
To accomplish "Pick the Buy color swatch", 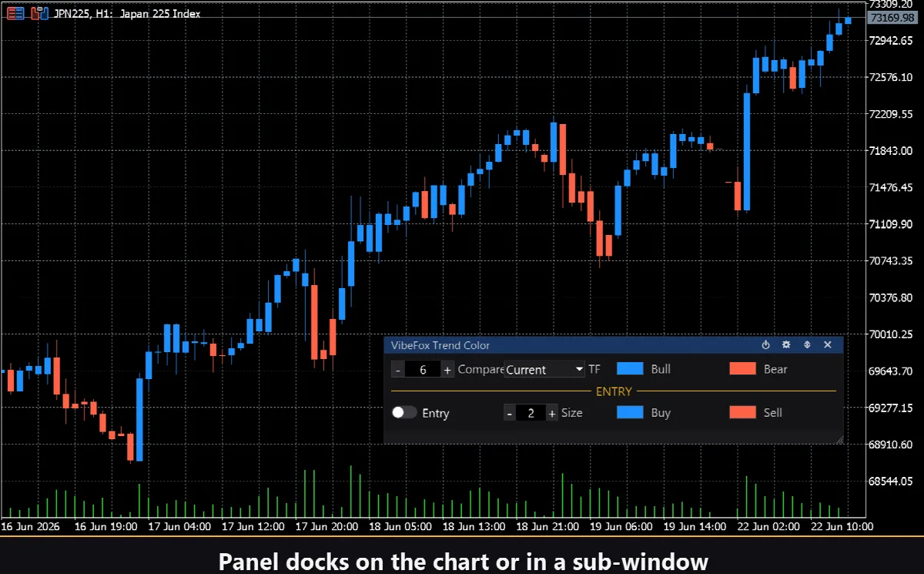I will tap(630, 412).
